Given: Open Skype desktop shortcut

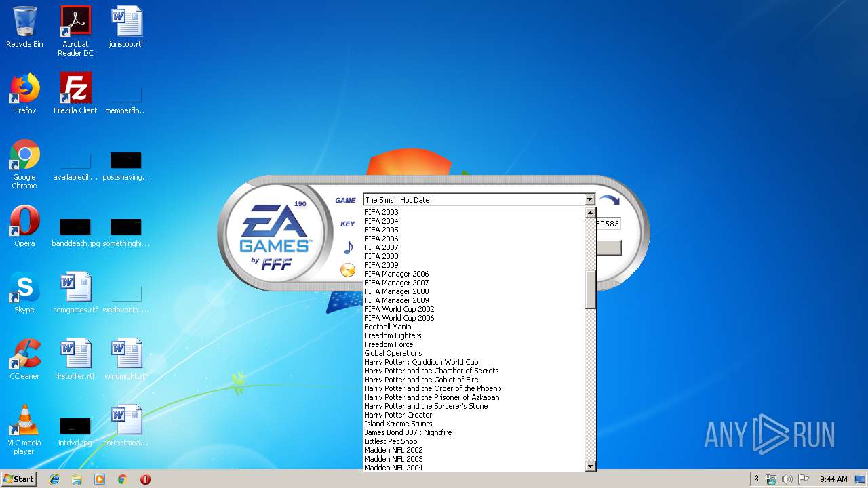Looking at the screenshot, I should (x=24, y=293).
